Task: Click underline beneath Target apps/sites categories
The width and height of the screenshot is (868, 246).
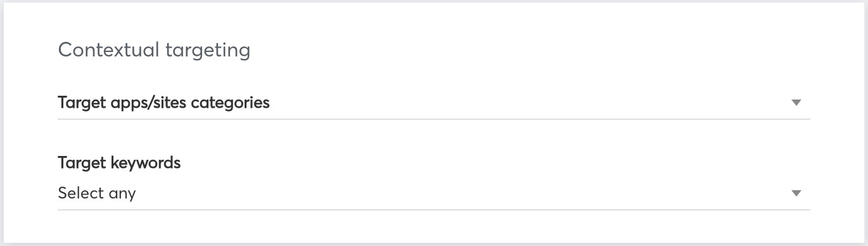Action: click(x=433, y=119)
